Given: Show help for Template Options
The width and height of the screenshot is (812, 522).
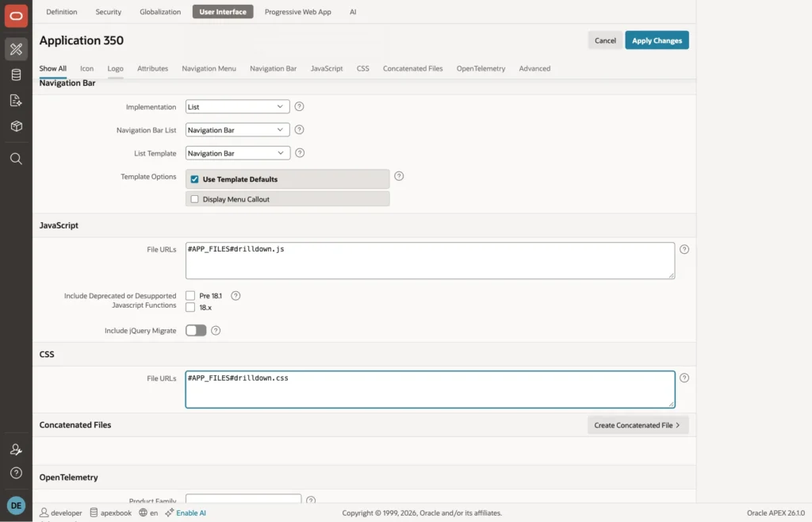Looking at the screenshot, I should pos(399,176).
